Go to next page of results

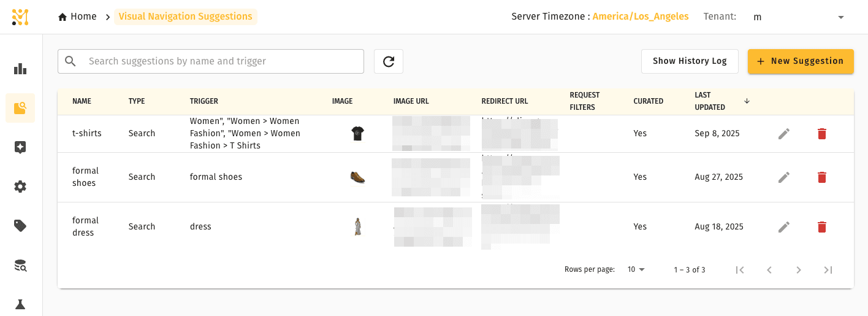(x=799, y=270)
